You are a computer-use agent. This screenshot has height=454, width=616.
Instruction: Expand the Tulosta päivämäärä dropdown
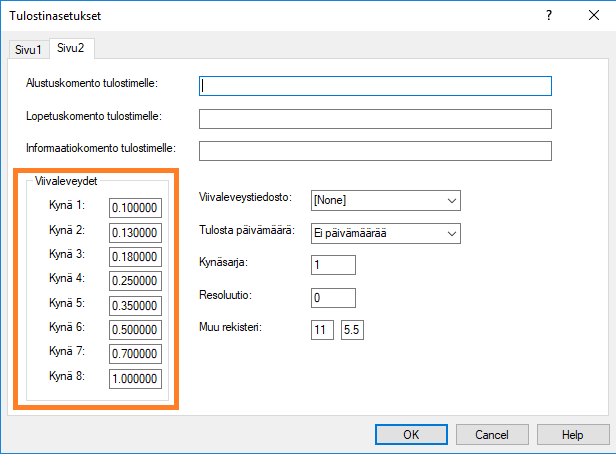click(x=385, y=233)
